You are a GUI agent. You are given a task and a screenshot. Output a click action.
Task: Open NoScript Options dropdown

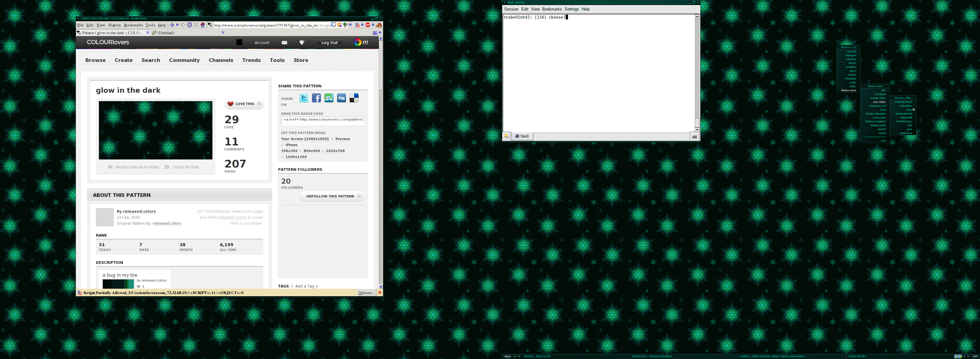pyautogui.click(x=366, y=293)
